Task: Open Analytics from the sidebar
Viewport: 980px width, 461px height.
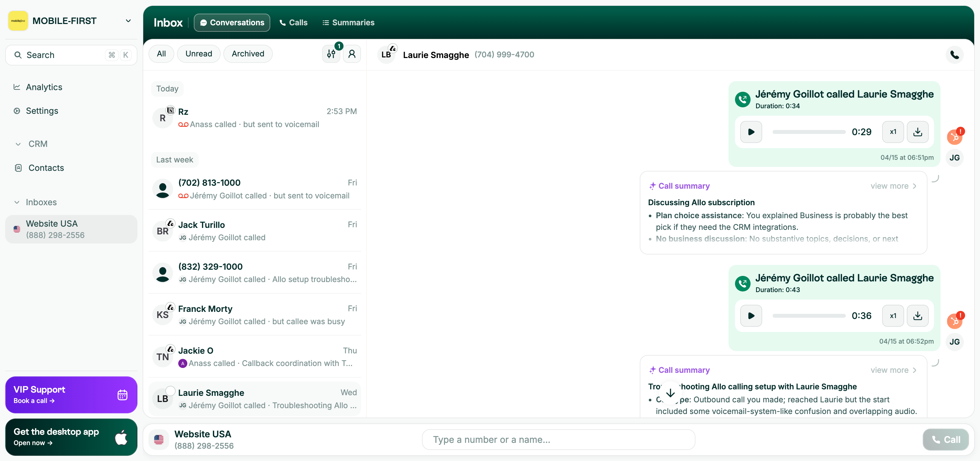Action: pos(44,87)
